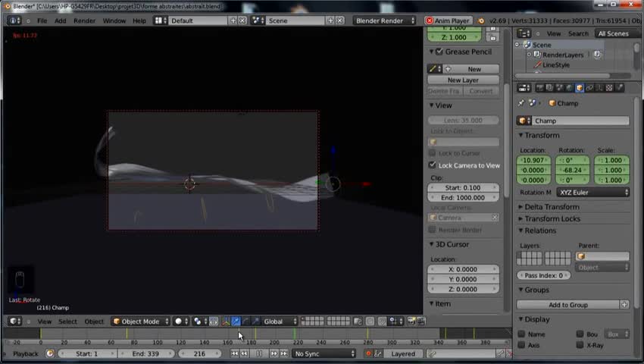Enable the Lock to Cursor checkbox
Screen dimensions: 644x364
pos(432,153)
